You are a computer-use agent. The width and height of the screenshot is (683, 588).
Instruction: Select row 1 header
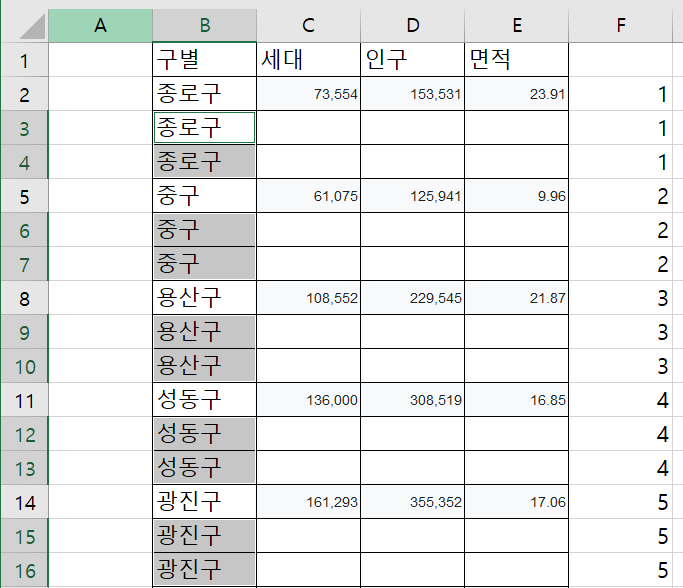(24, 60)
